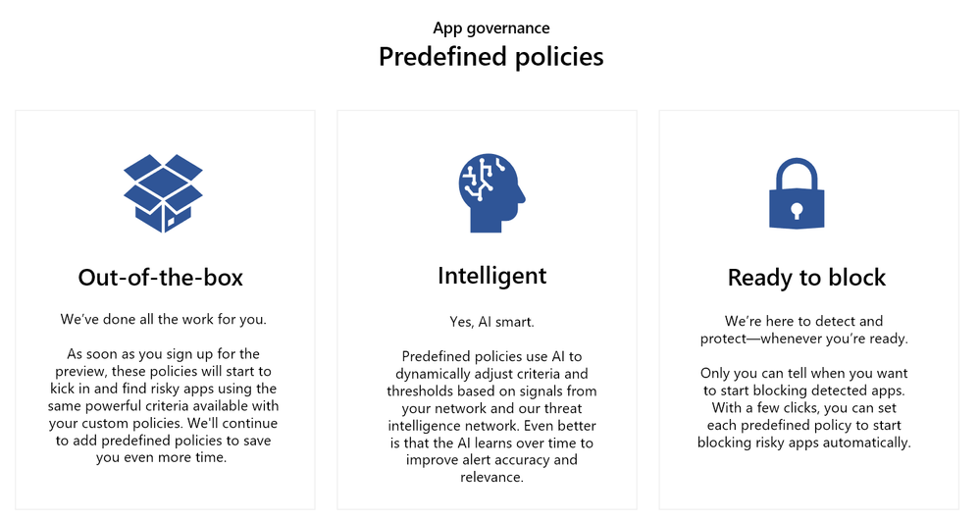Click the AI brain head icon
980x521 pixels.
point(491,193)
